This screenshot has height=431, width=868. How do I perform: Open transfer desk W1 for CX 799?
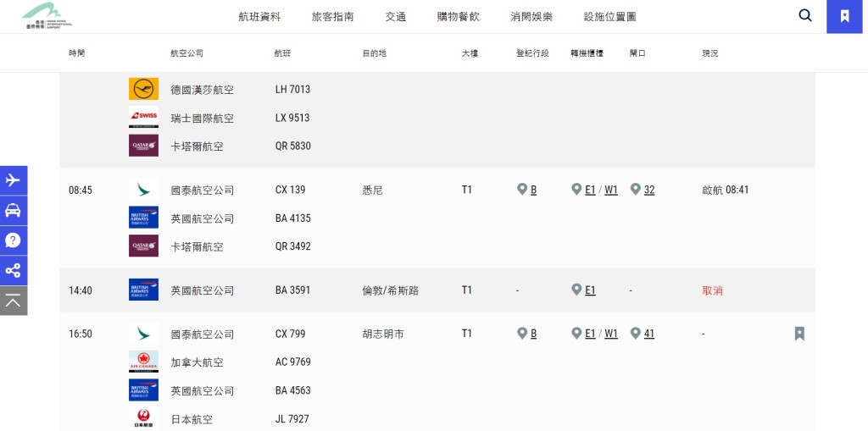(611, 334)
